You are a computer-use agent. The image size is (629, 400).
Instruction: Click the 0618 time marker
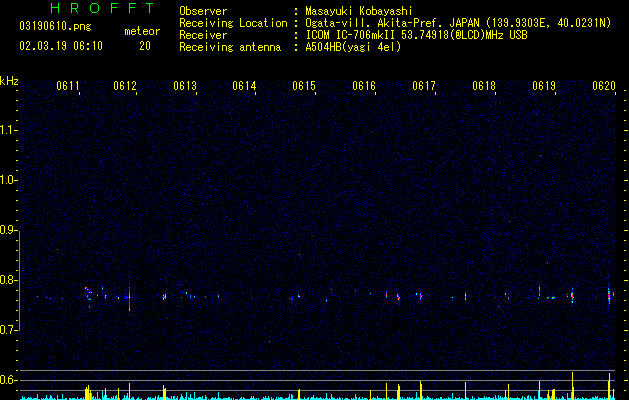(484, 86)
